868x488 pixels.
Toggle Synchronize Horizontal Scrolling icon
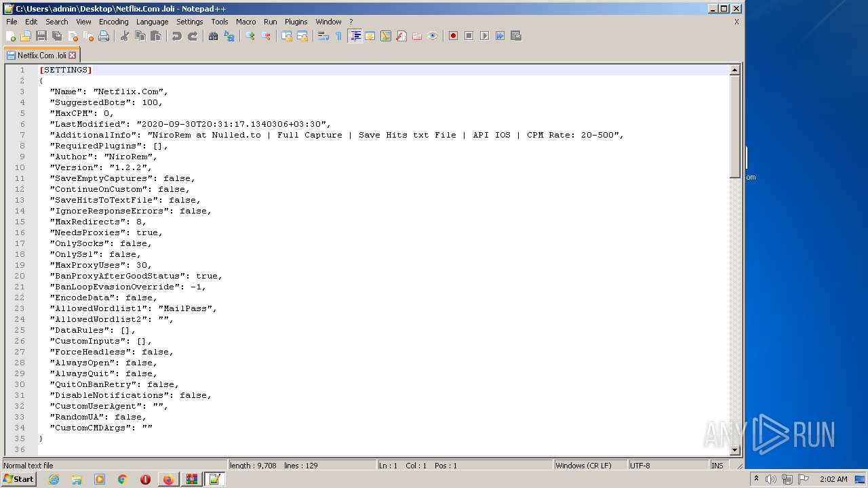pos(302,36)
